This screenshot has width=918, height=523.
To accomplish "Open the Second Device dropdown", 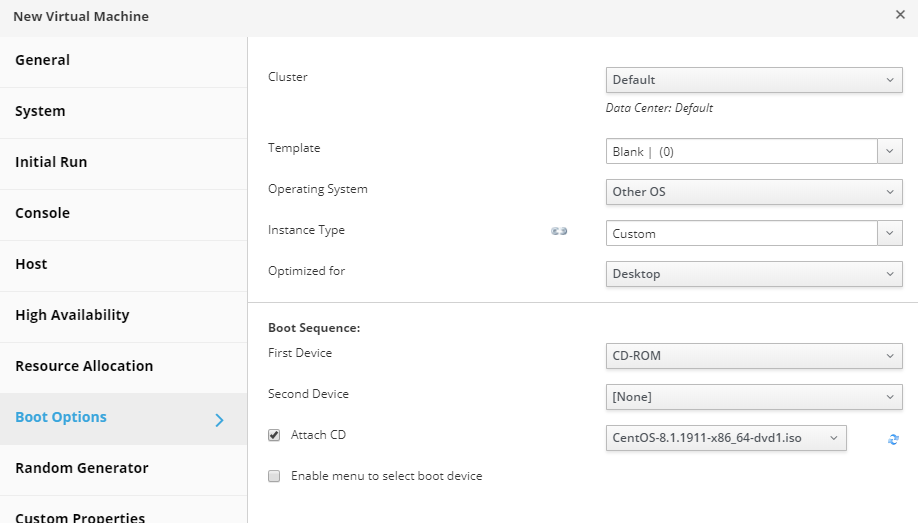I will (754, 397).
